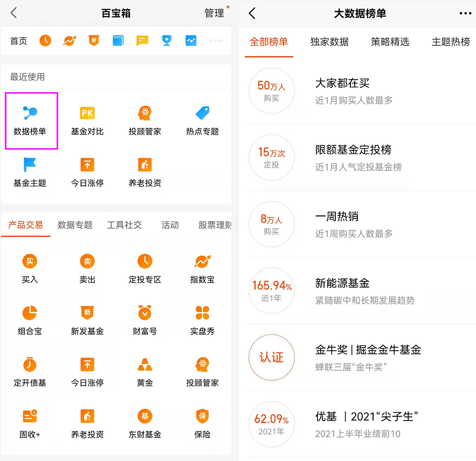Tap the back arrow on 百宝箱 page
The width and height of the screenshot is (476, 461).
(13, 12)
